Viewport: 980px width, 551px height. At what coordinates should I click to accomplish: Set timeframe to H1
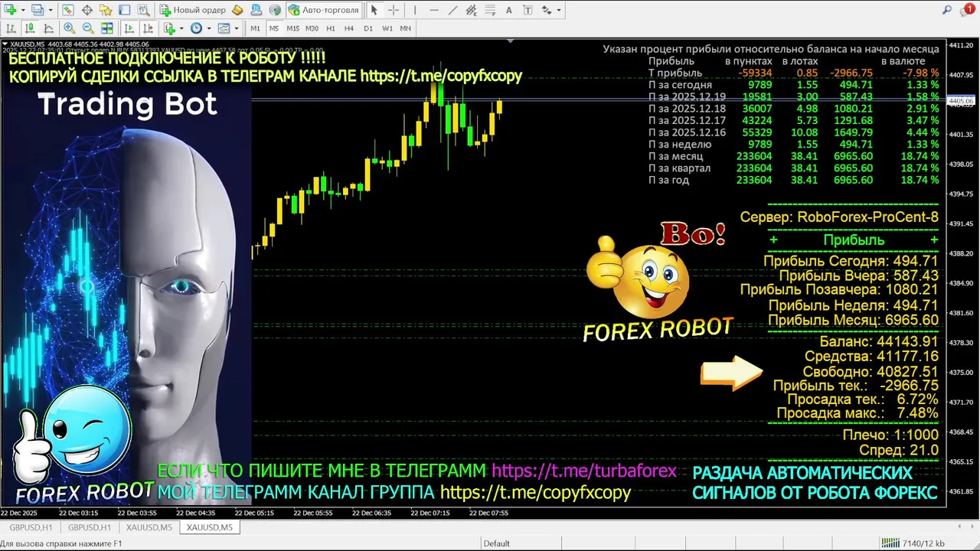pos(331,28)
